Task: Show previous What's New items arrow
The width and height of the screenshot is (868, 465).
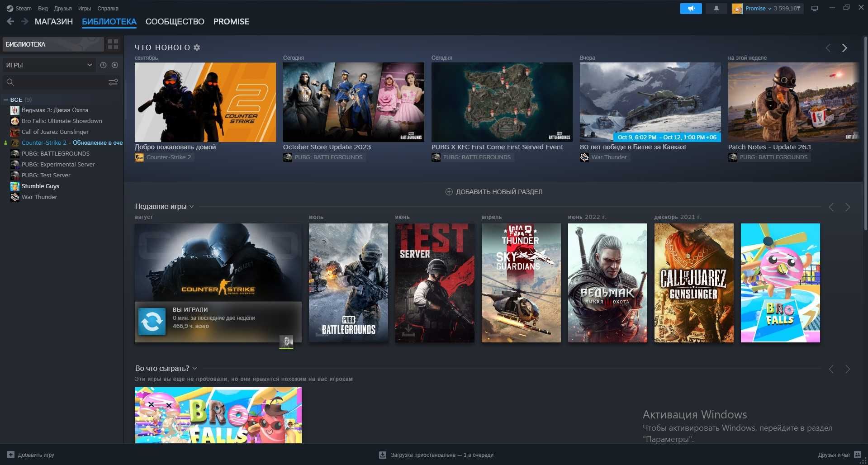Action: coord(828,48)
